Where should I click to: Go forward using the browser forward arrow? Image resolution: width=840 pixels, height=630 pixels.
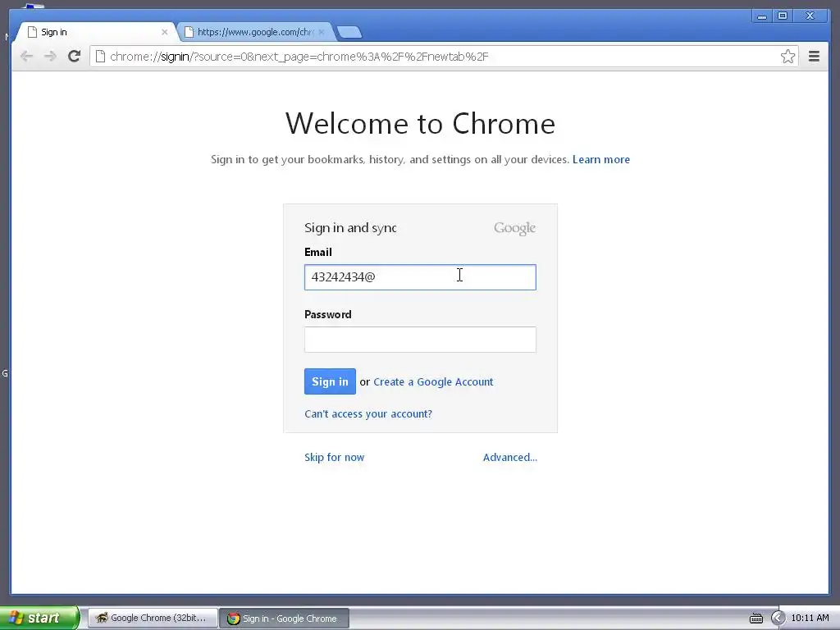coord(50,57)
